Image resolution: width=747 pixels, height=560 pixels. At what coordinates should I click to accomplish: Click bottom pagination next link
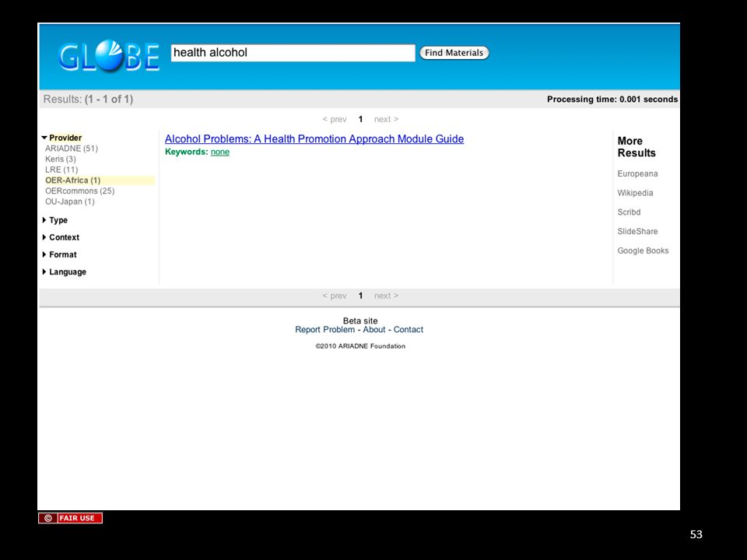[387, 296]
